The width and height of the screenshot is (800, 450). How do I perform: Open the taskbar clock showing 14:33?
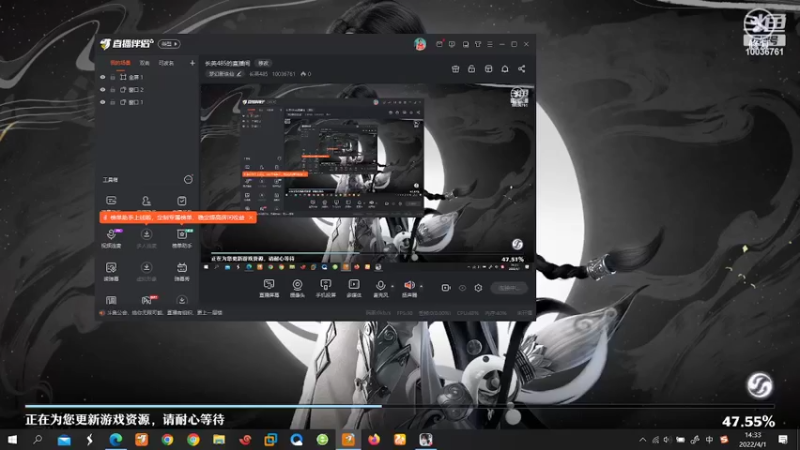[753, 439]
